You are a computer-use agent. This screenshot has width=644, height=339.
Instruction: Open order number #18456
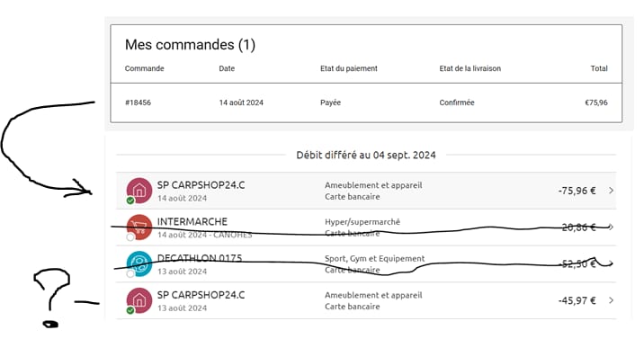[138, 103]
